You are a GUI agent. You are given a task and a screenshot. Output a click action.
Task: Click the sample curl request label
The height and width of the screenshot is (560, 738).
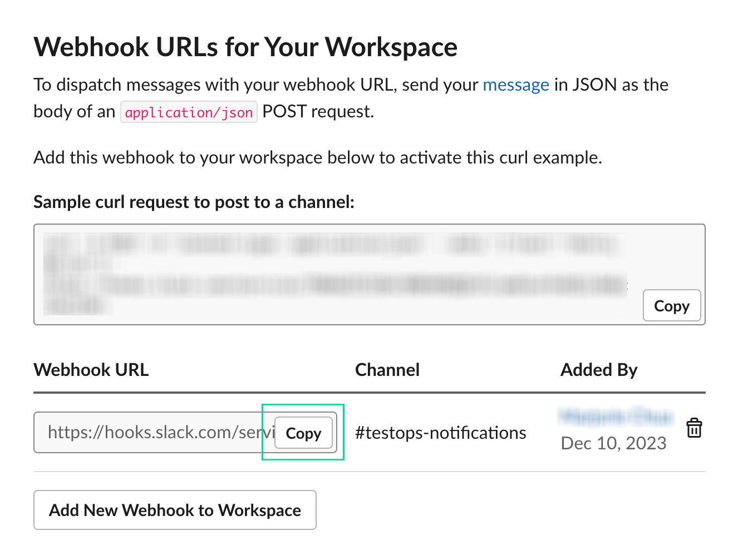click(194, 201)
